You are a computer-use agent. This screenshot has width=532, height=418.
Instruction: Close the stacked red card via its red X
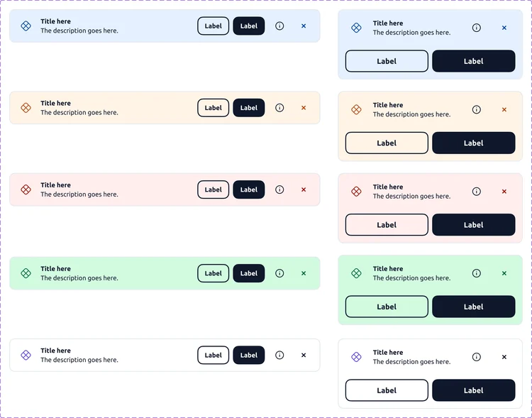coord(504,191)
